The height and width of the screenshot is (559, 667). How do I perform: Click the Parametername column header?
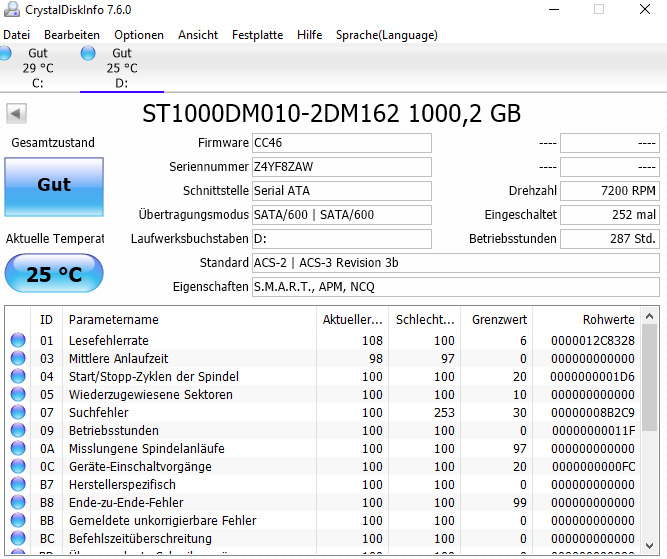(x=189, y=319)
